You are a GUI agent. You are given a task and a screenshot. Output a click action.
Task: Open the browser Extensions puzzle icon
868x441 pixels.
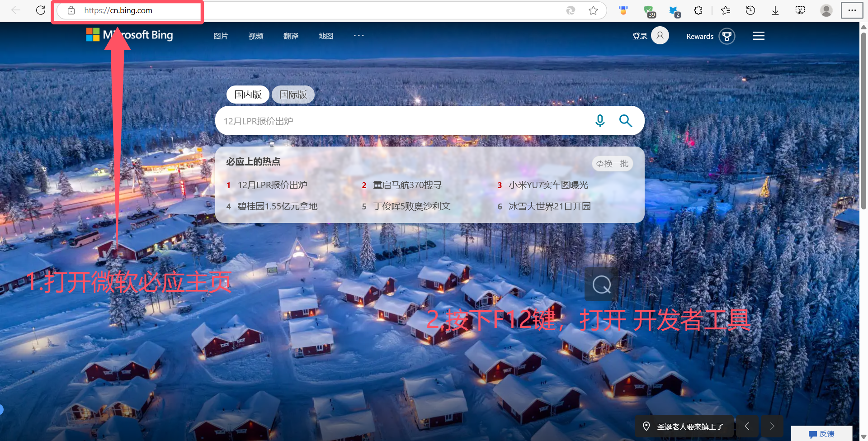coord(698,10)
